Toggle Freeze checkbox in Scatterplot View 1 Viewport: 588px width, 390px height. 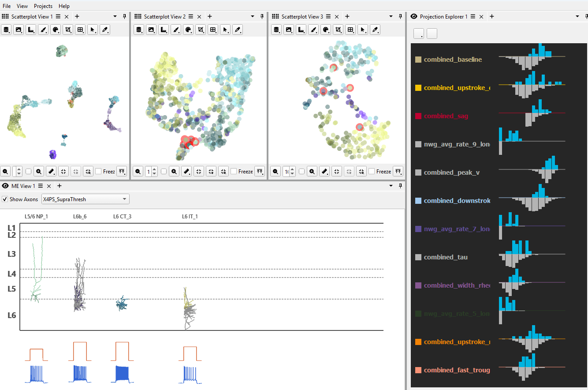pos(98,171)
